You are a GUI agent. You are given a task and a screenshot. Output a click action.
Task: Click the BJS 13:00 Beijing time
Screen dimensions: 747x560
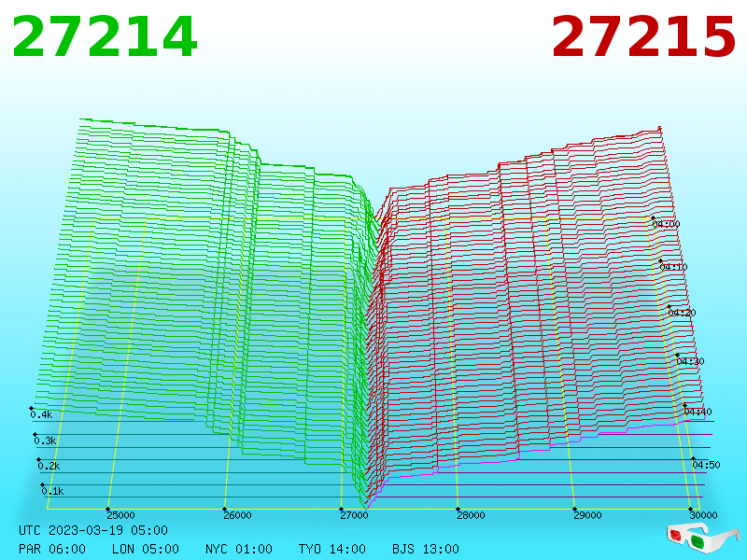[x=426, y=549]
